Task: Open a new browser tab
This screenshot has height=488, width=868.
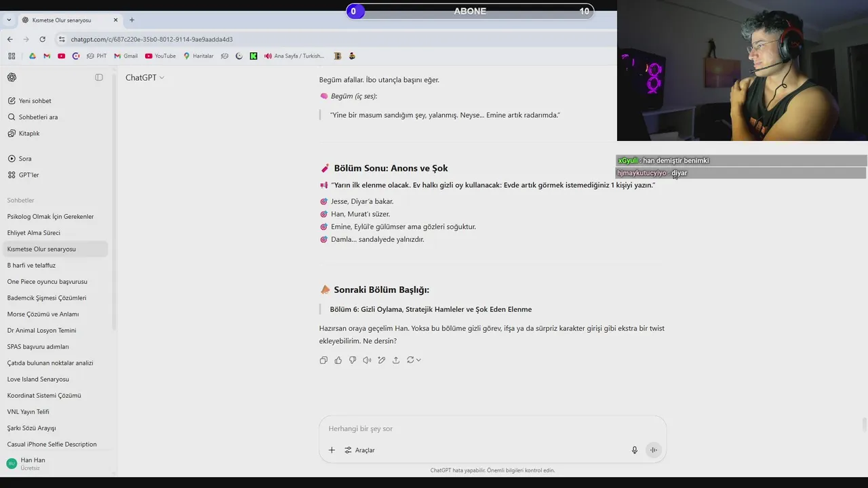Action: (132, 20)
